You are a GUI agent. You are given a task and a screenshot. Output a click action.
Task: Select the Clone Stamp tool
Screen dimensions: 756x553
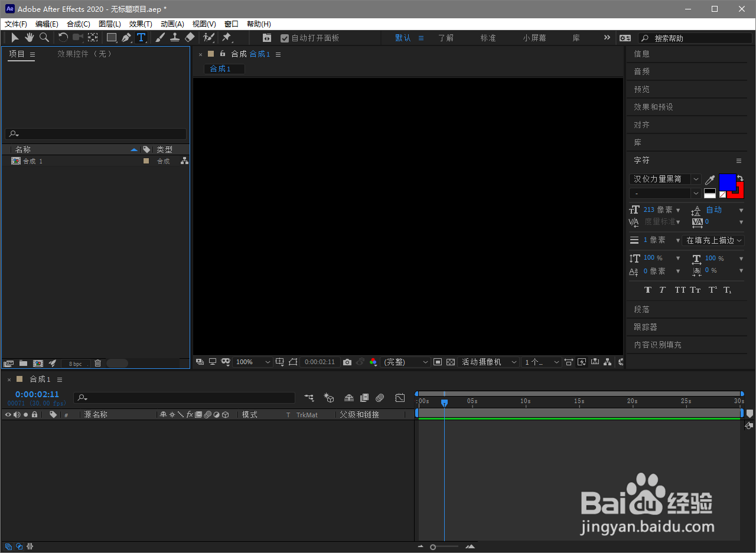click(x=175, y=38)
